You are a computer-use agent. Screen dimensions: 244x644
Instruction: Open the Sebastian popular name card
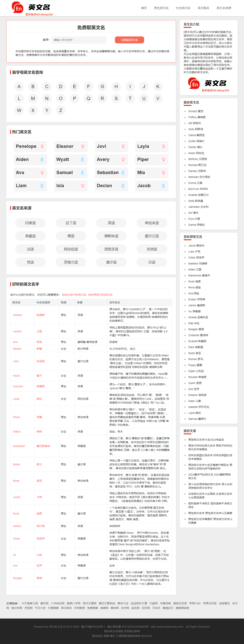(108, 173)
